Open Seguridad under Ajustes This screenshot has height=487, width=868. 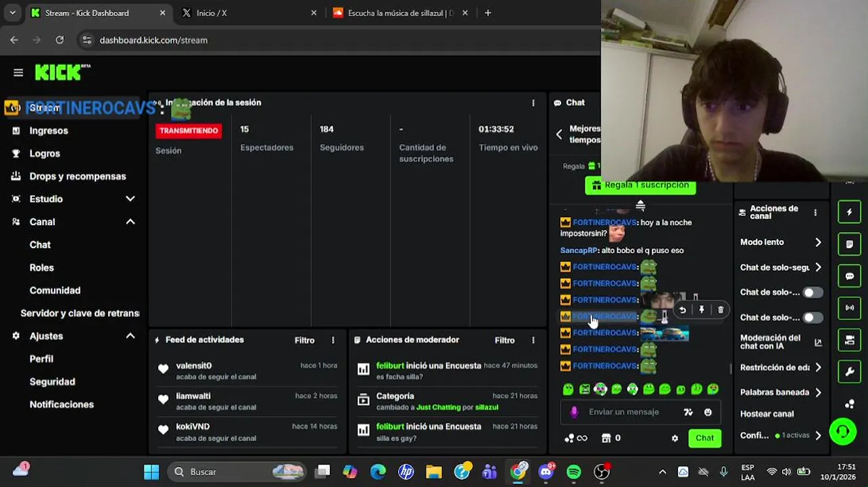click(x=52, y=381)
